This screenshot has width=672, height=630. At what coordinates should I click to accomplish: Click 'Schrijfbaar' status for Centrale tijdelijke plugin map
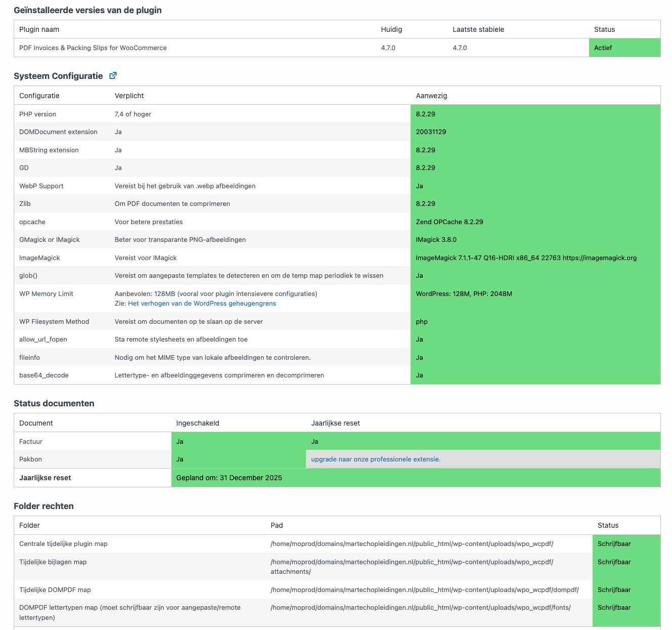click(x=614, y=544)
